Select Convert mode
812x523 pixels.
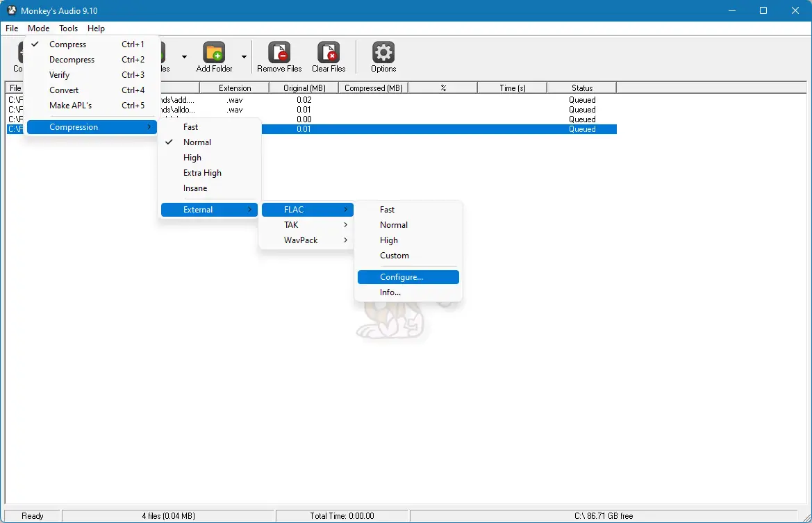[92, 90]
